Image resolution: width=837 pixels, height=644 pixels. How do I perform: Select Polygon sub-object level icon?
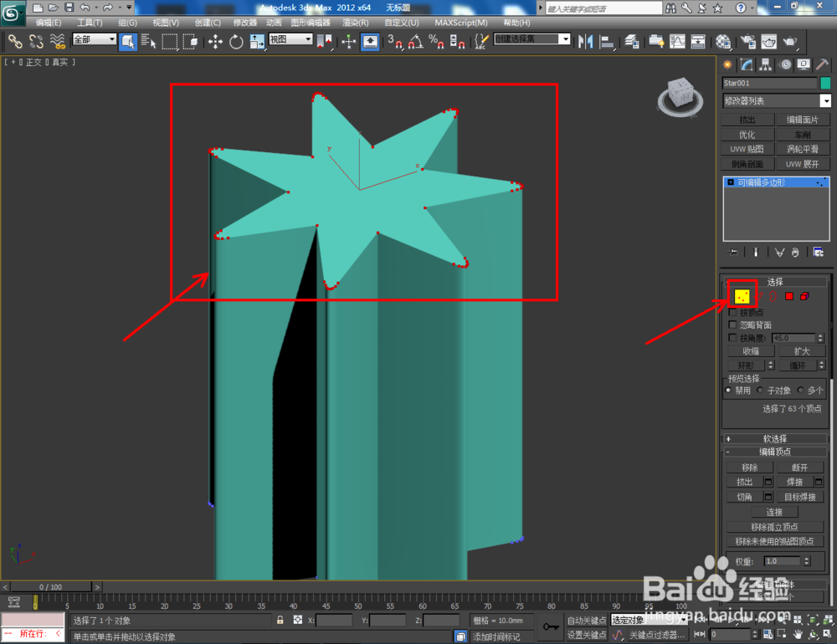click(x=789, y=296)
